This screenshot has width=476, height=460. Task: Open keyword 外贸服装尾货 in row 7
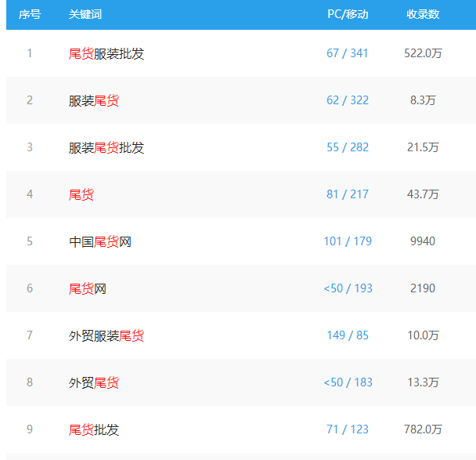click(106, 336)
